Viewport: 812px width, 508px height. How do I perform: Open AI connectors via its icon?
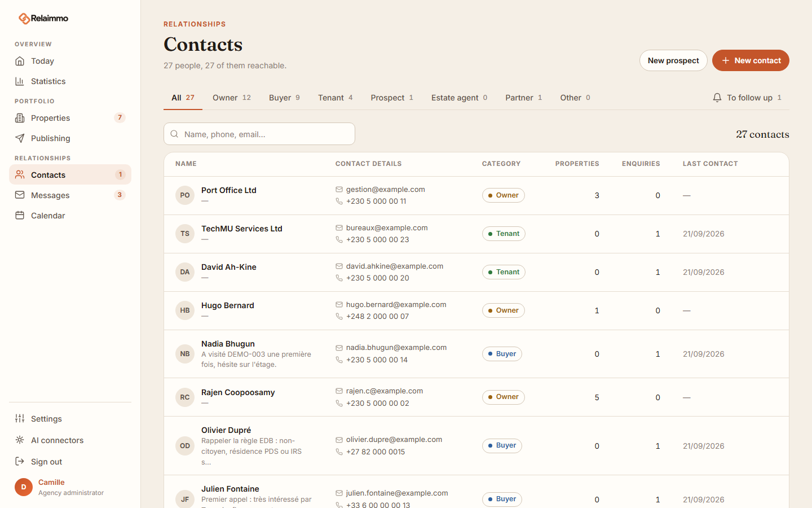click(x=20, y=440)
